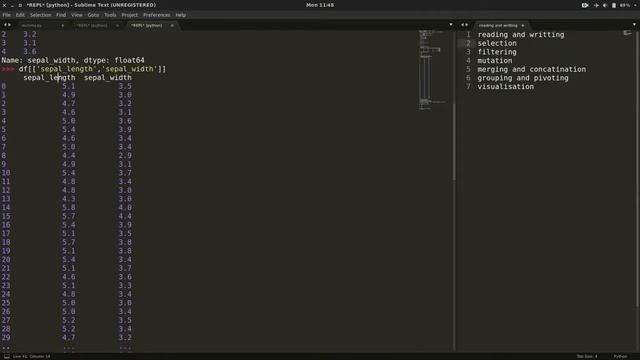Close the inactive *REPL* [python] tab

(118, 25)
